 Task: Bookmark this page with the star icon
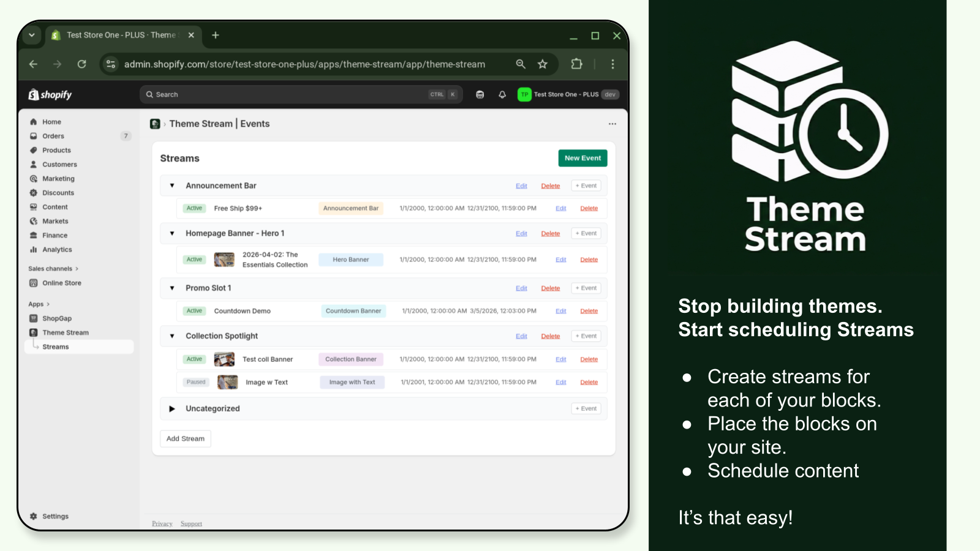[543, 64]
